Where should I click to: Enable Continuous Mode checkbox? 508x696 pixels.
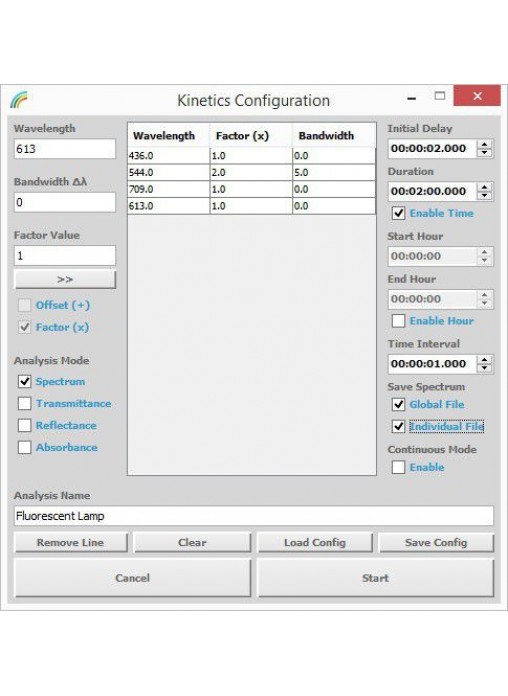(398, 467)
